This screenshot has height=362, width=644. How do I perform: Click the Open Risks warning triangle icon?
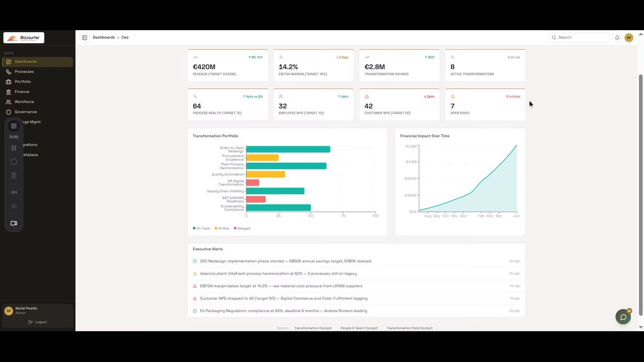pos(452,97)
